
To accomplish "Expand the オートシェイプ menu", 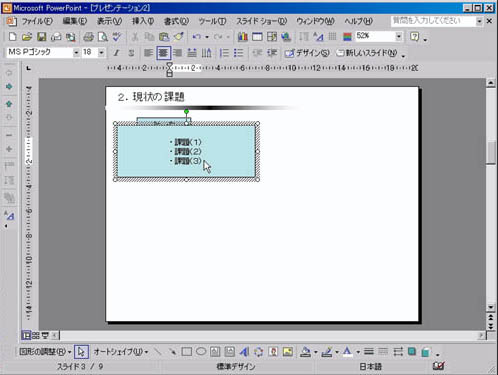I will (121, 352).
